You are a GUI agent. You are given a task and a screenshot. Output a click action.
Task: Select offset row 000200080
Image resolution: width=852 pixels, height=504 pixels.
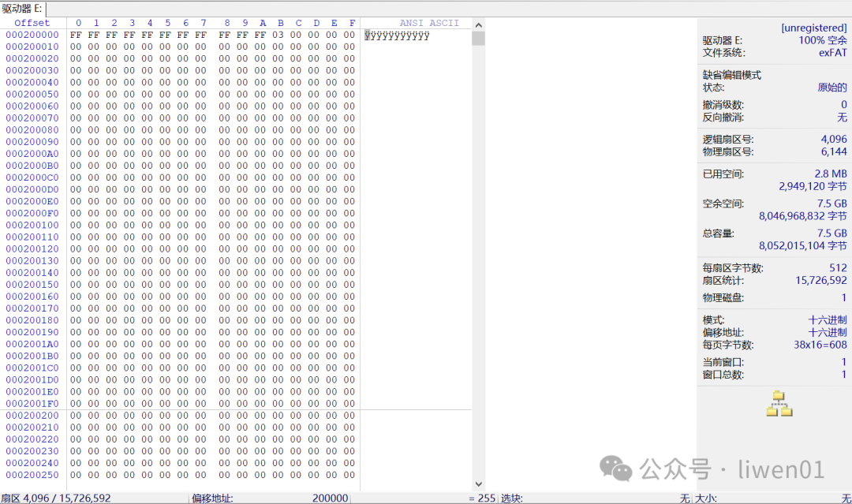point(32,130)
